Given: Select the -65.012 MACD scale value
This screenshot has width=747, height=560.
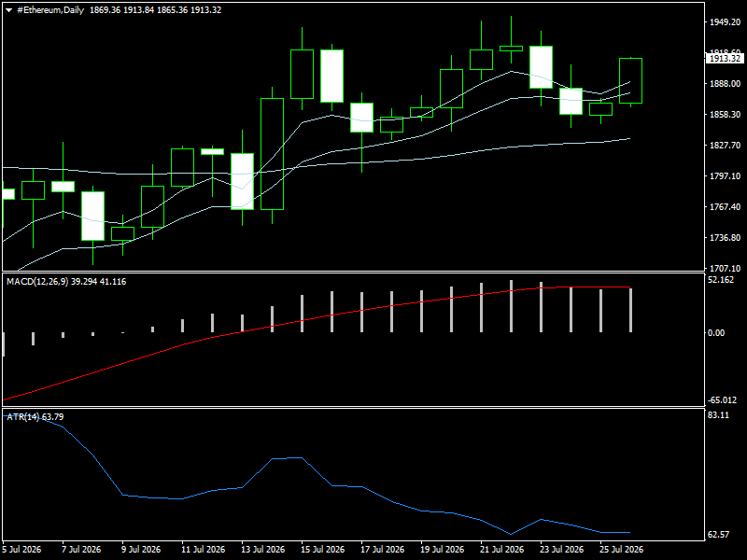Looking at the screenshot, I should pos(722,400).
